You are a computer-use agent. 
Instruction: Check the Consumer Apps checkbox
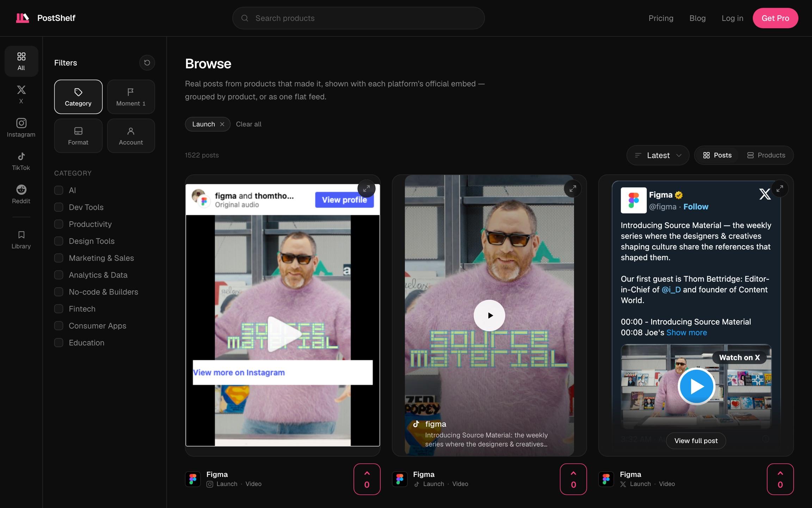click(x=59, y=326)
